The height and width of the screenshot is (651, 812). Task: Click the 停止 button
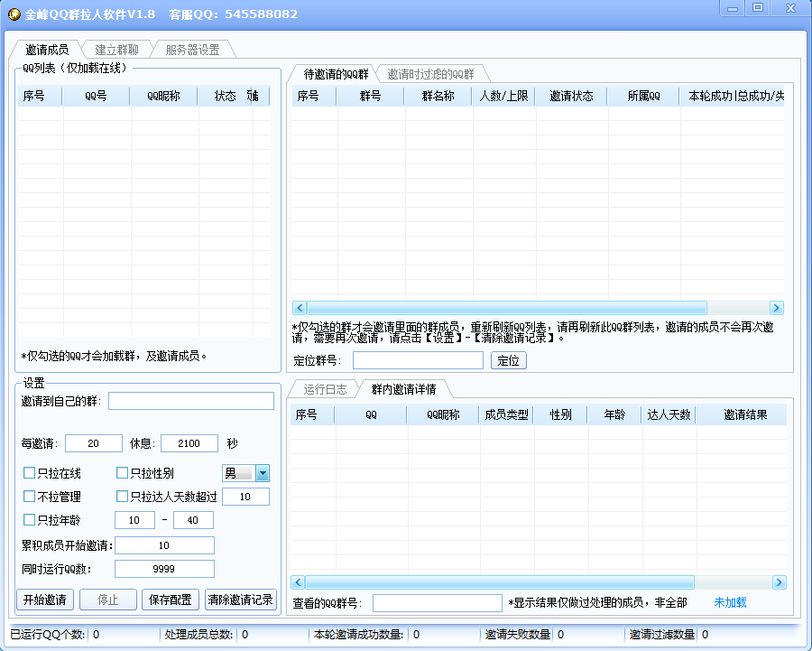108,600
